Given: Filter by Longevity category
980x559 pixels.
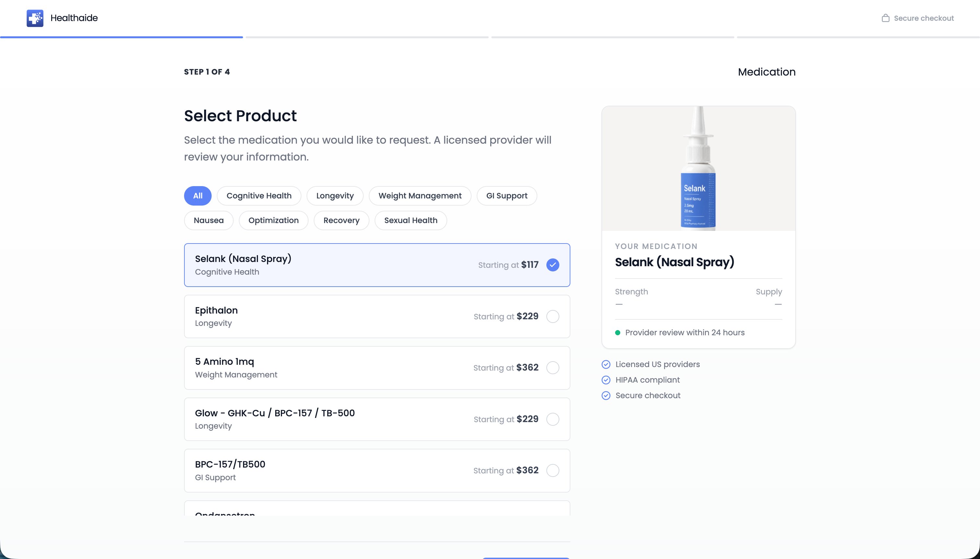Looking at the screenshot, I should [x=335, y=196].
